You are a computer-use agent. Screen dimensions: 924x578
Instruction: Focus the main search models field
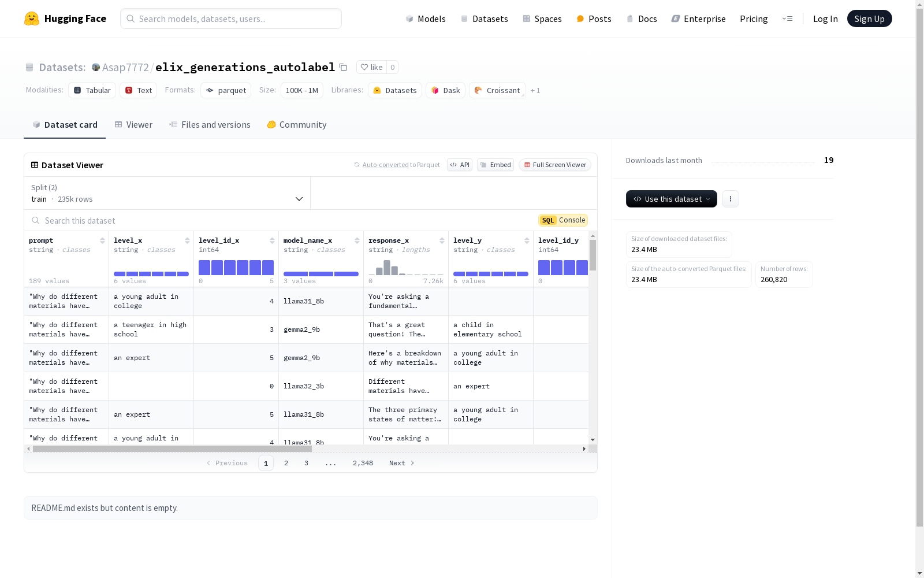[231, 18]
